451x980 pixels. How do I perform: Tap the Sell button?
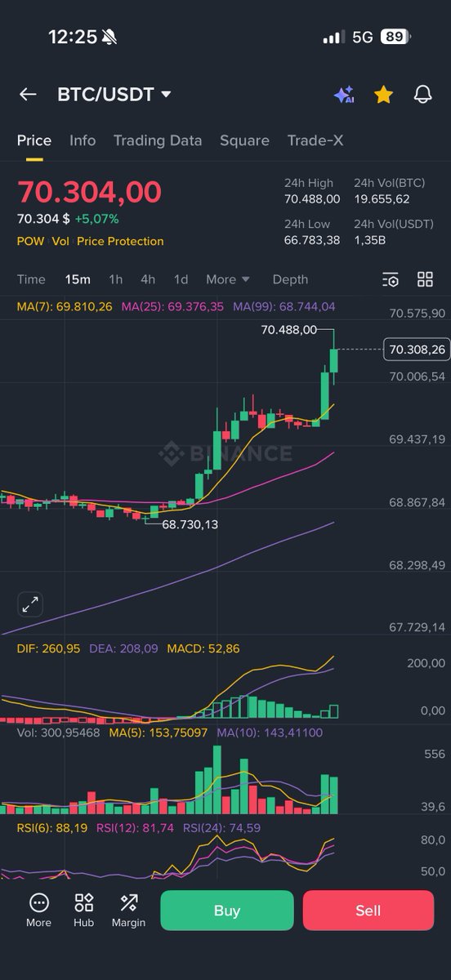pos(368,911)
